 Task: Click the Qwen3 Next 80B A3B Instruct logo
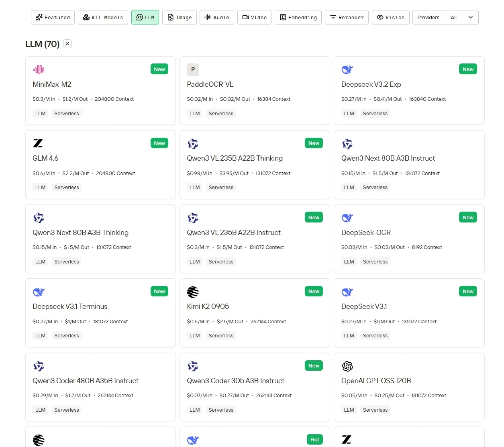pyautogui.click(x=347, y=144)
